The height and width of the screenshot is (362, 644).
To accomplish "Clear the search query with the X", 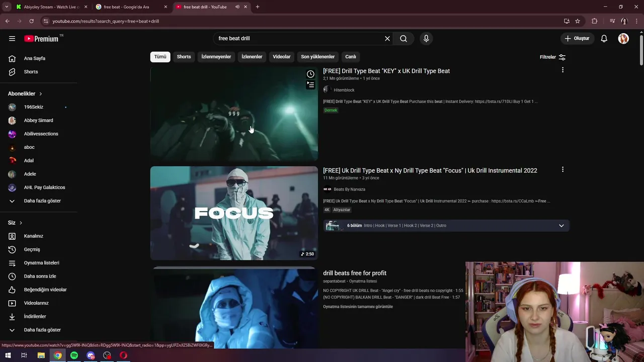I will coord(387,39).
